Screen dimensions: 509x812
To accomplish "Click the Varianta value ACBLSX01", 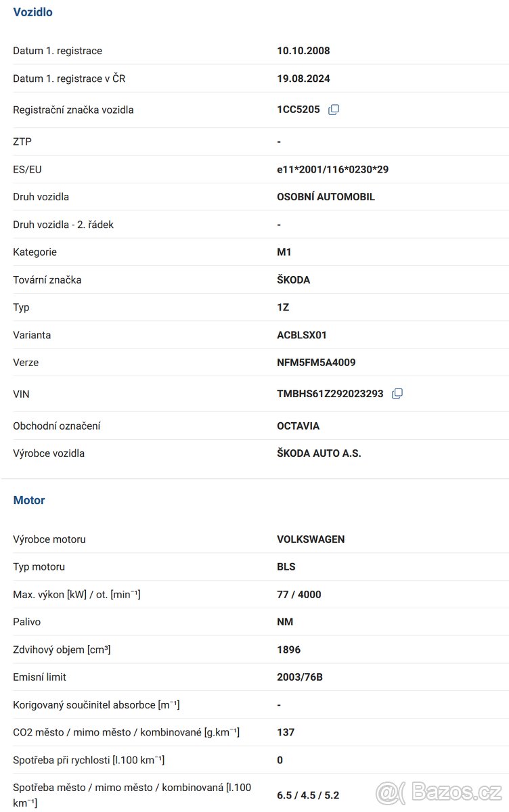I will [302, 335].
